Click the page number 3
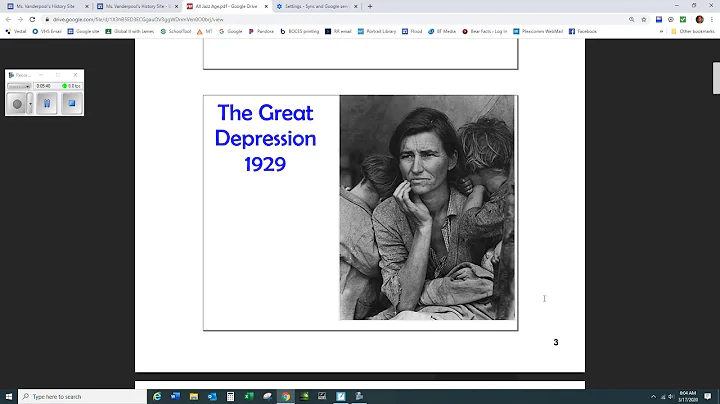 click(556, 342)
